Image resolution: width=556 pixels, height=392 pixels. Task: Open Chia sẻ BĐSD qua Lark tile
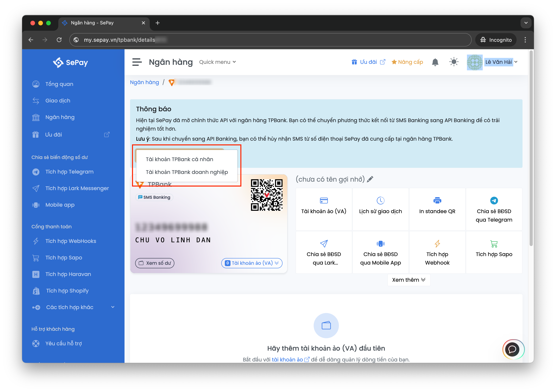324,252
